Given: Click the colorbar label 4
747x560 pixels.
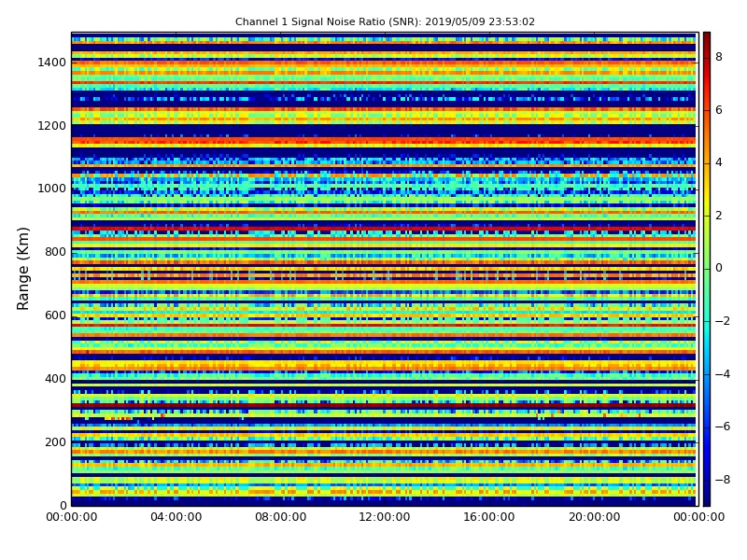Looking at the screenshot, I should click(x=719, y=162).
